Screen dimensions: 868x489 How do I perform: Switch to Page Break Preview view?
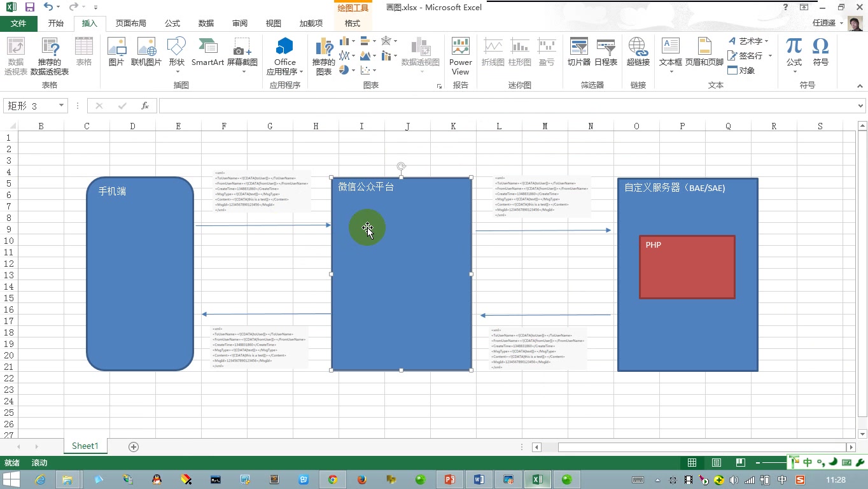coord(741,463)
